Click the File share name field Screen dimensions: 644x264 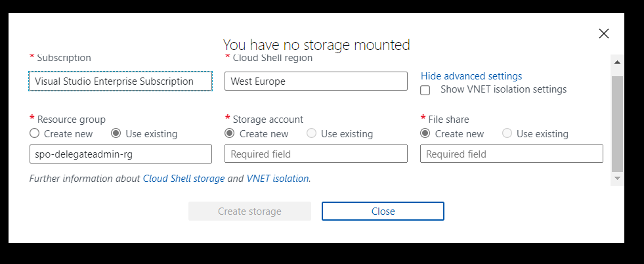click(511, 154)
